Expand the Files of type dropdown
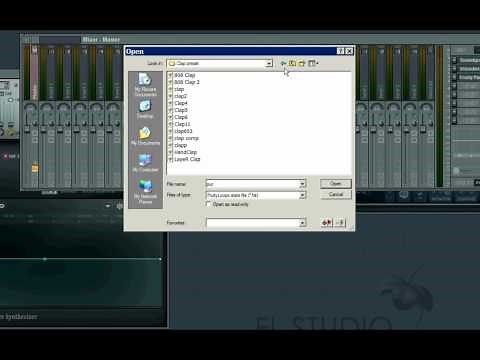The image size is (480, 360). point(302,195)
